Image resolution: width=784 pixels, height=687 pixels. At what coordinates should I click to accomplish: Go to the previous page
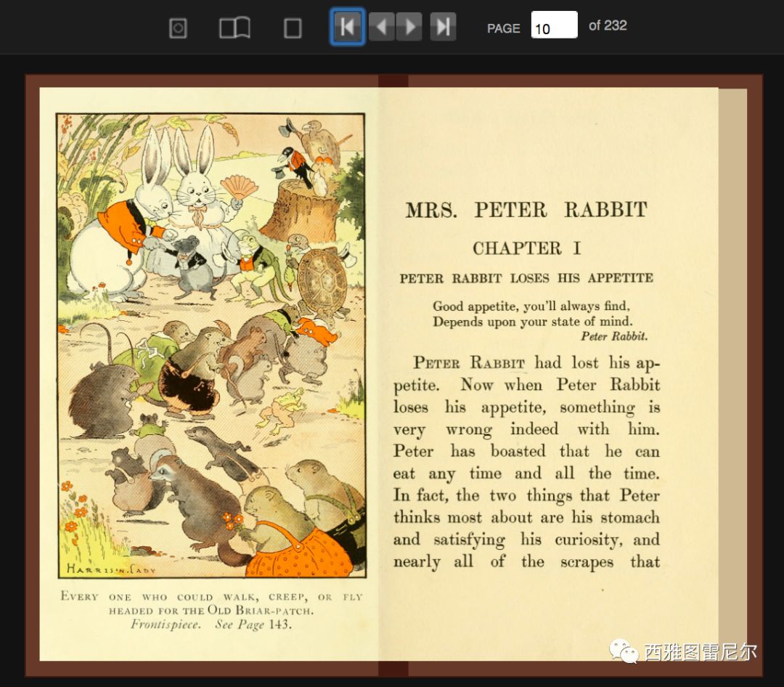(x=382, y=27)
